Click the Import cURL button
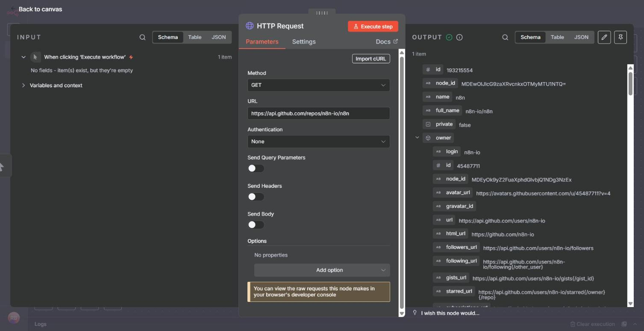This screenshot has height=331, width=644. point(371,59)
